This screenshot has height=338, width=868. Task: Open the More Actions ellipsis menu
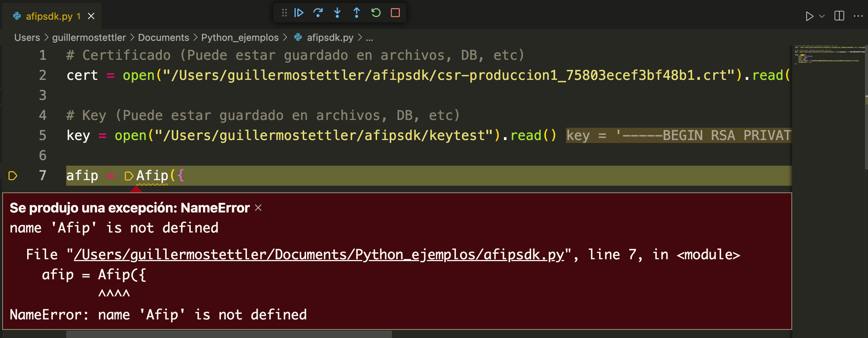point(858,16)
